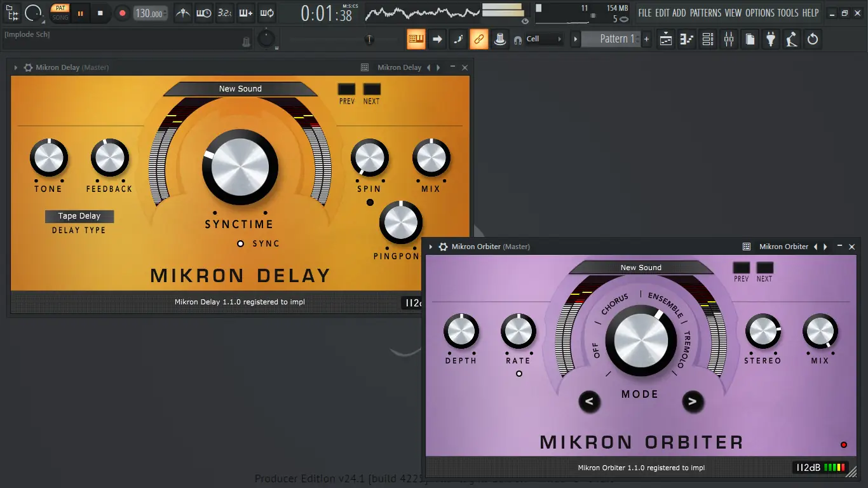Toggle the sync dot below the RATE knob
The height and width of the screenshot is (488, 868).
click(x=519, y=374)
